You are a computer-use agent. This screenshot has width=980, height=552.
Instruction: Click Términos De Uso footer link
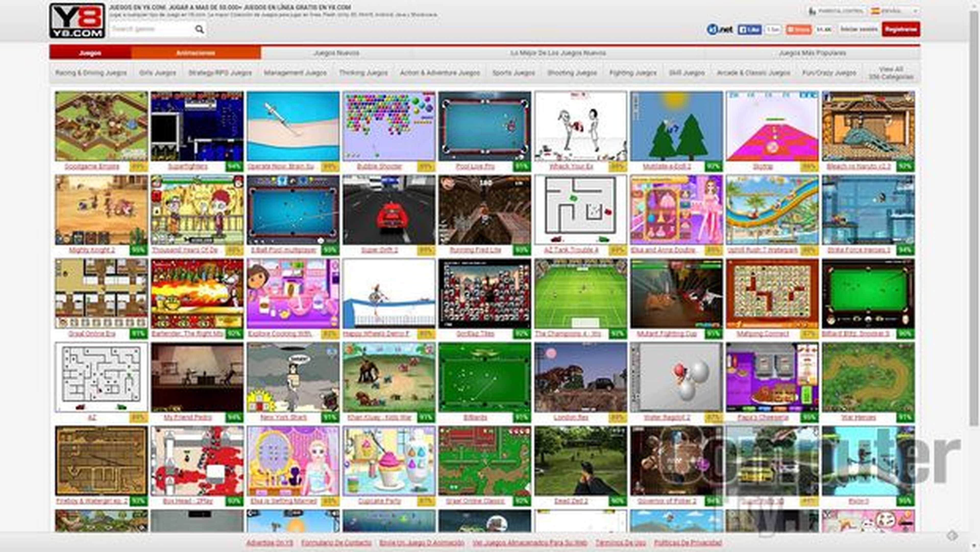[620, 543]
